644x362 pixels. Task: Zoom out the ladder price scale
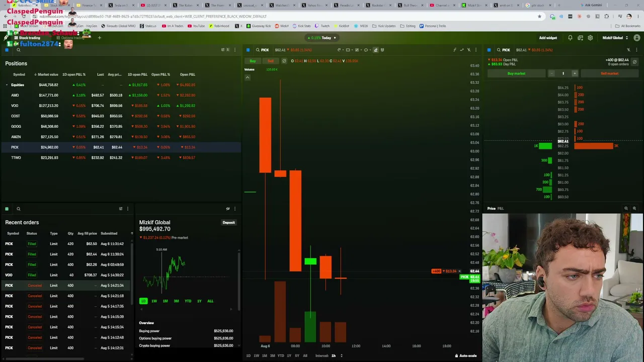(626, 208)
